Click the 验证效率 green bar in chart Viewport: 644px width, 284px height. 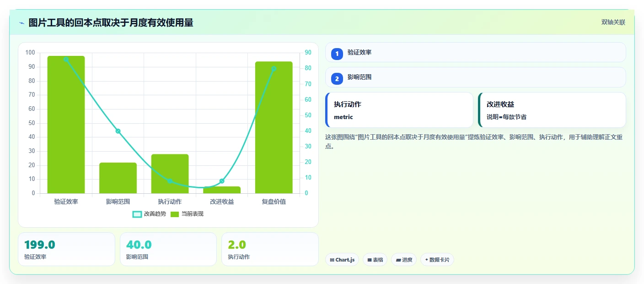click(x=66, y=125)
